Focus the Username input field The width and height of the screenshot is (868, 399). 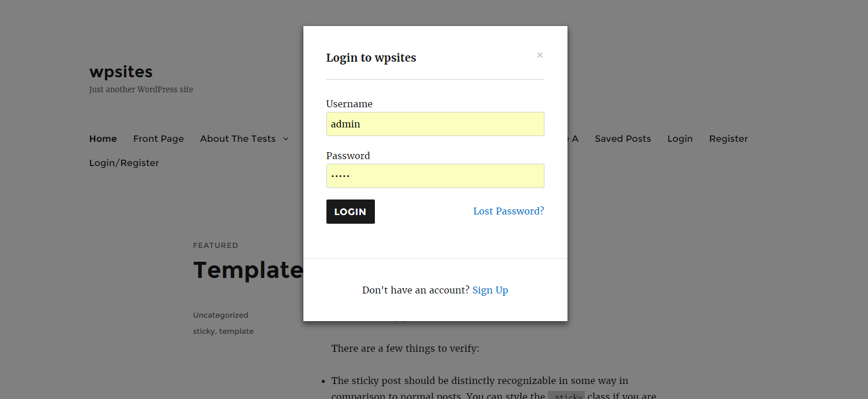(x=435, y=124)
